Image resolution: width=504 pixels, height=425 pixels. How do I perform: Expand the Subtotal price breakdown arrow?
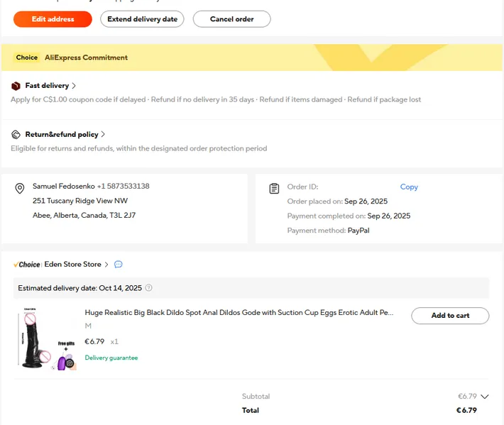click(485, 397)
